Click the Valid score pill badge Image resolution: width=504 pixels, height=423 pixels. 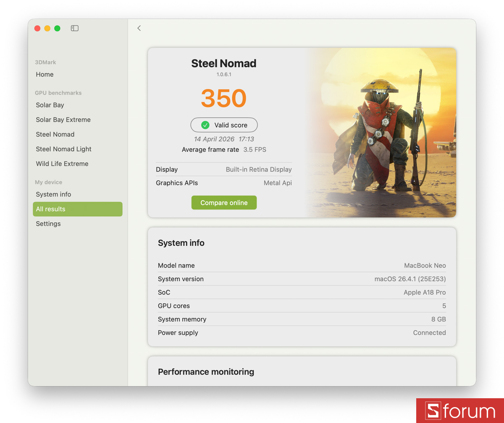pyautogui.click(x=224, y=125)
